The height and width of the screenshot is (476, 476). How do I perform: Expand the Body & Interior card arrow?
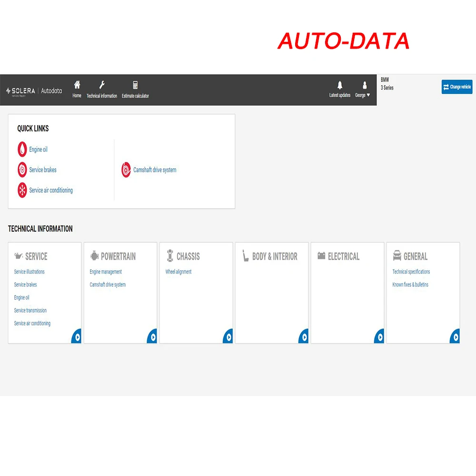point(304,337)
